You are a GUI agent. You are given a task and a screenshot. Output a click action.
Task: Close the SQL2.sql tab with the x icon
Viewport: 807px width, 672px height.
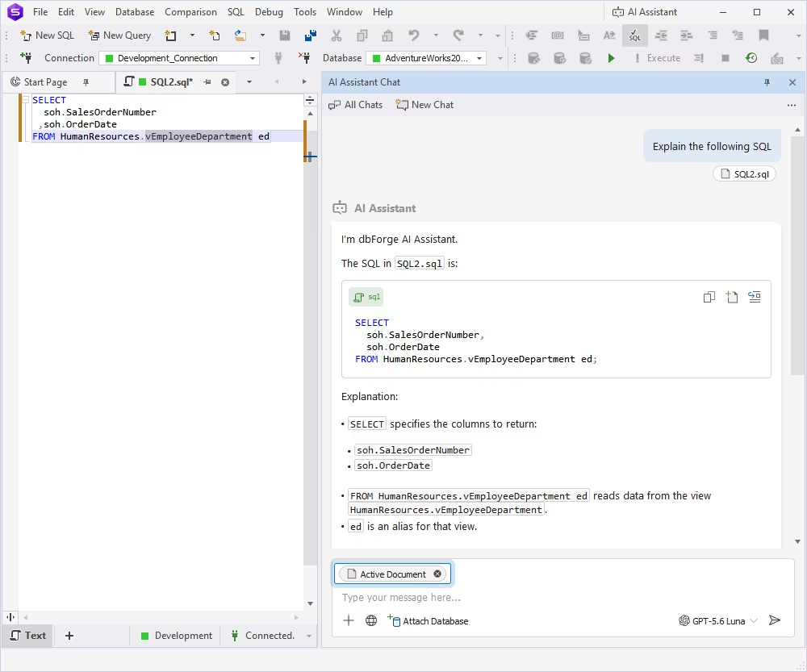225,82
